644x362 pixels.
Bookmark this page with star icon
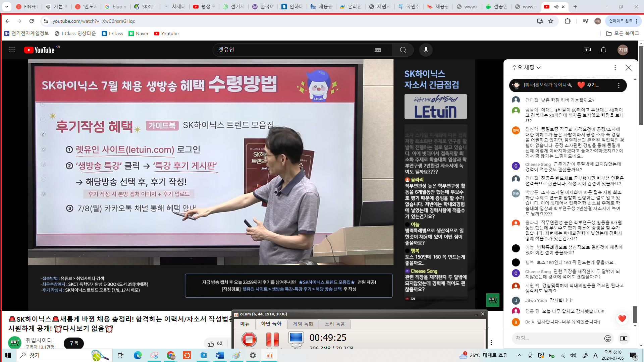click(551, 21)
